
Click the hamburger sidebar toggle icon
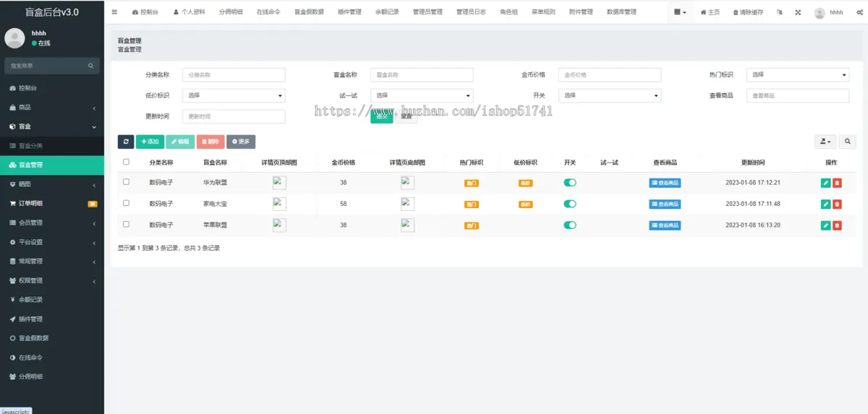tap(114, 12)
